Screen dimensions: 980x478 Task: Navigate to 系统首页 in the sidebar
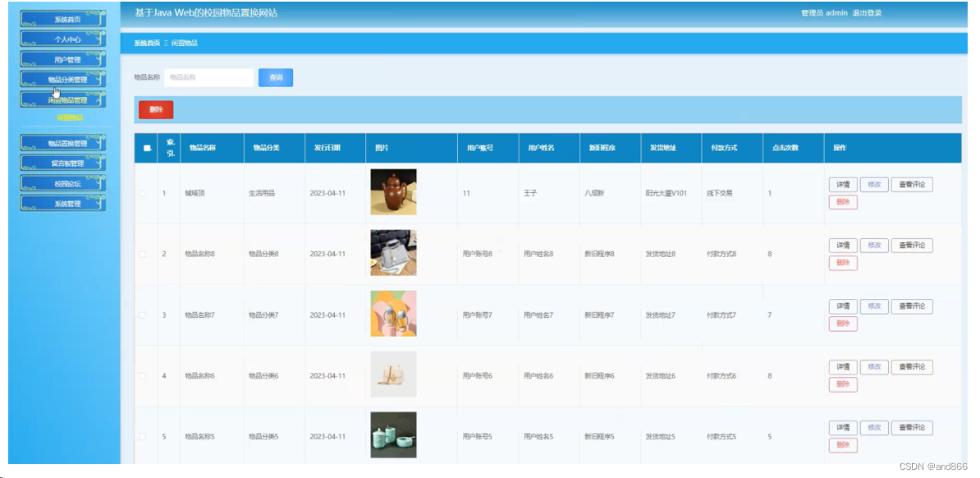62,18
